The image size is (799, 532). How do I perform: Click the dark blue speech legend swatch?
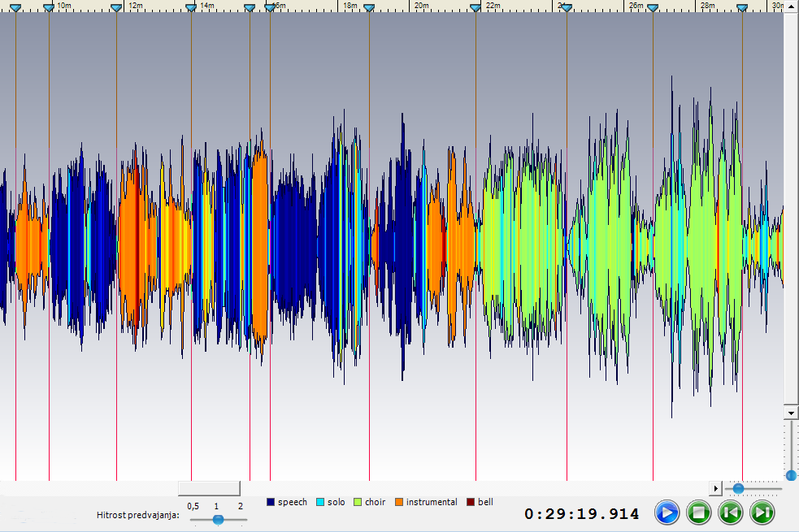point(271,502)
